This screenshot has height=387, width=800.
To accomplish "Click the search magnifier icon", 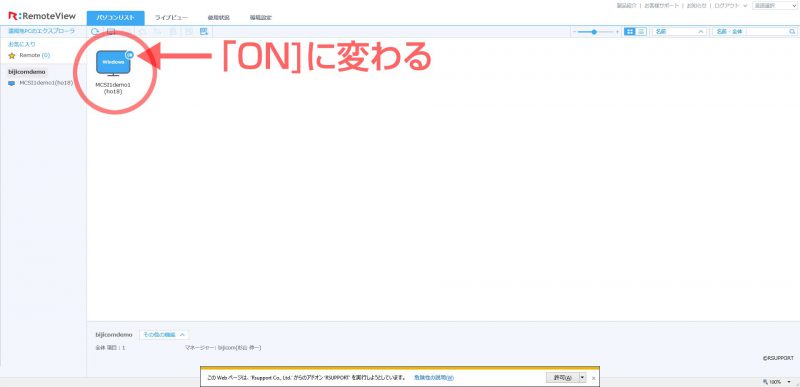I will (792, 32).
